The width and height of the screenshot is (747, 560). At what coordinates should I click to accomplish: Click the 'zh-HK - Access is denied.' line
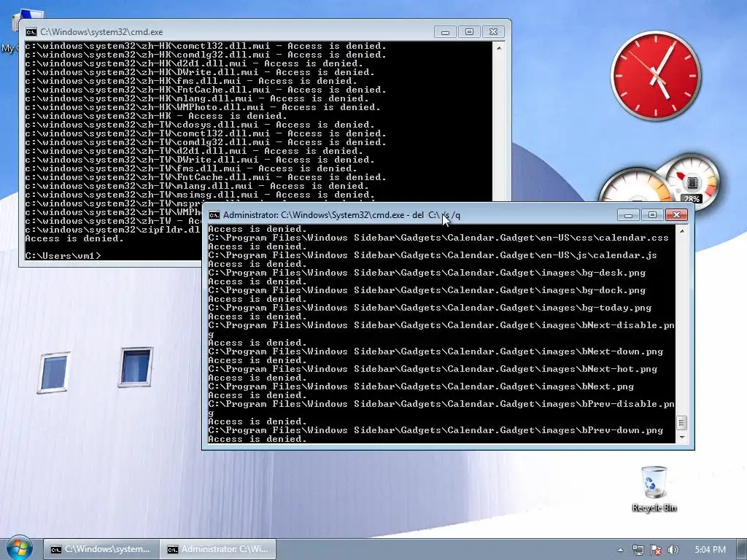(156, 116)
